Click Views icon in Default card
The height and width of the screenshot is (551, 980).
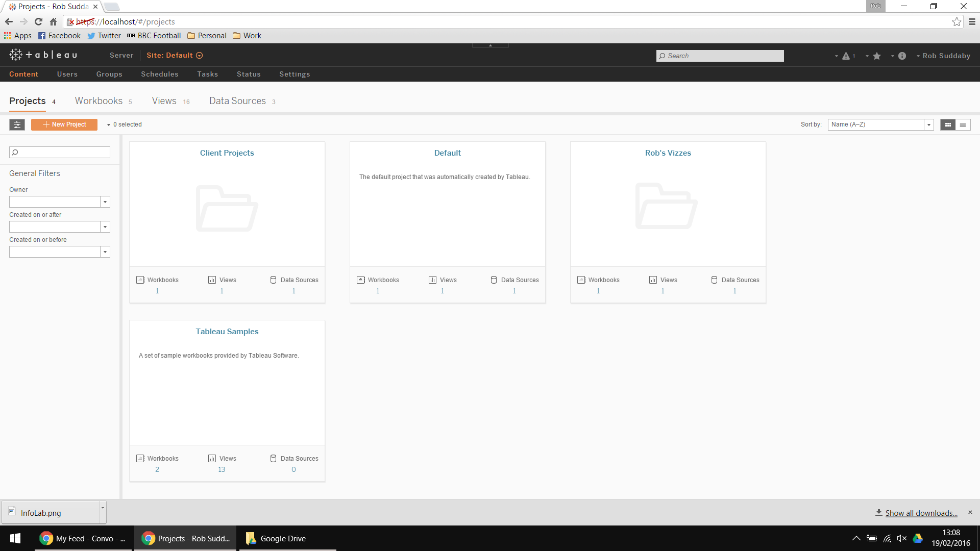432,280
